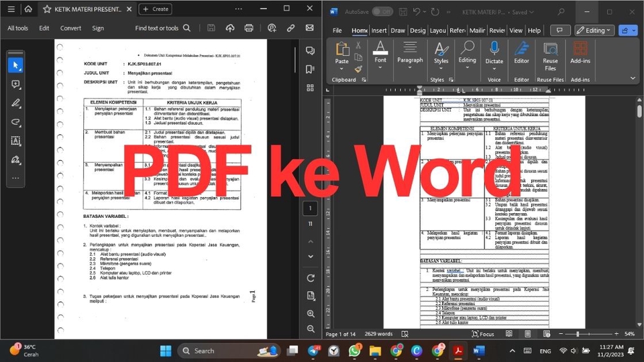Click the zoom out minus in Word

point(561,334)
